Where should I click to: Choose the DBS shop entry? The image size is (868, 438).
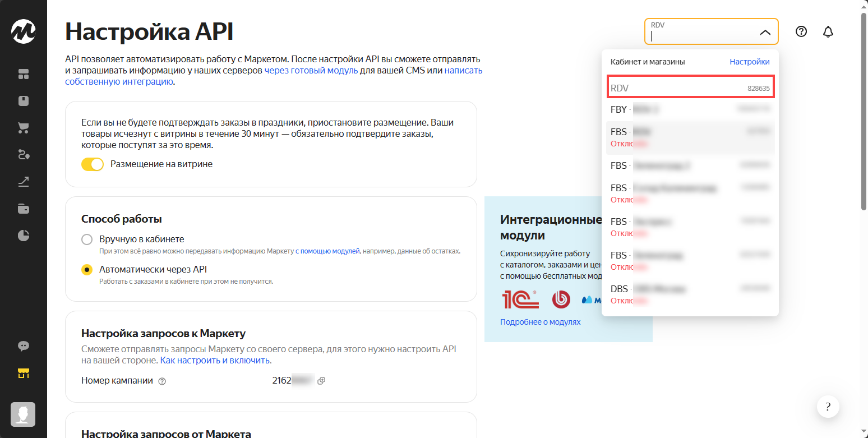(690, 294)
